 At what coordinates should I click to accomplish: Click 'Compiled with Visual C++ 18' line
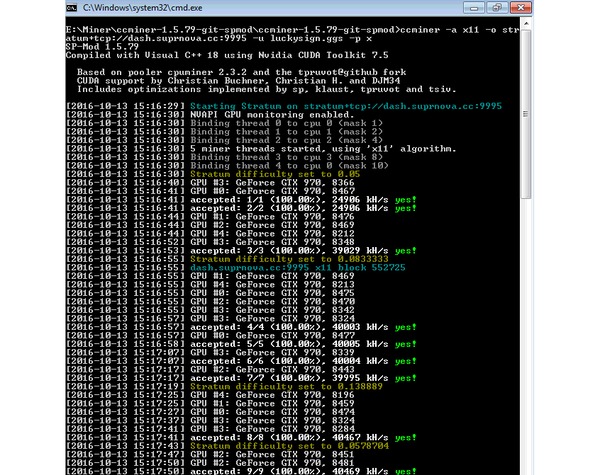point(227,55)
